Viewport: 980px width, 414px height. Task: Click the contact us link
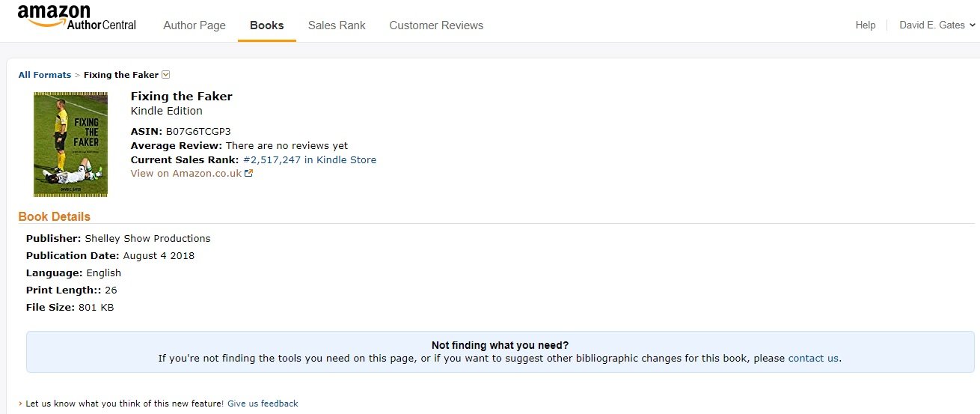pyautogui.click(x=813, y=359)
